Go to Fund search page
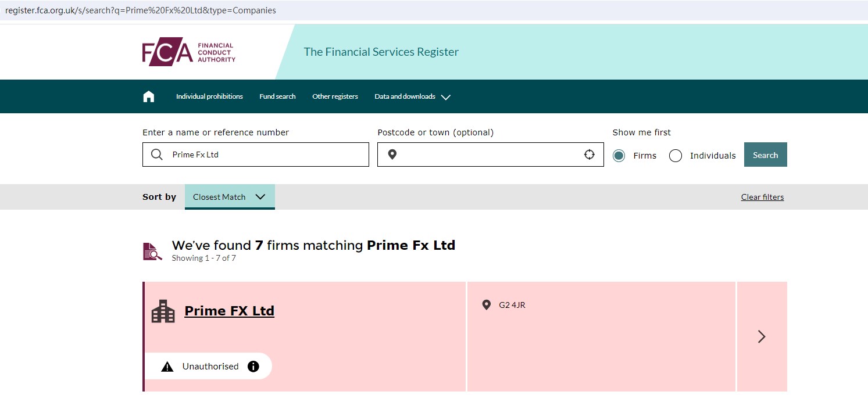868x395 pixels. [277, 96]
